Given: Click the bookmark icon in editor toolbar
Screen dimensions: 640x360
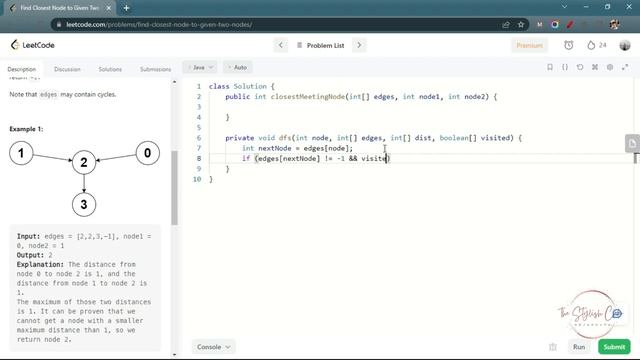Looking at the screenshot, I should pyautogui.click(x=550, y=67).
